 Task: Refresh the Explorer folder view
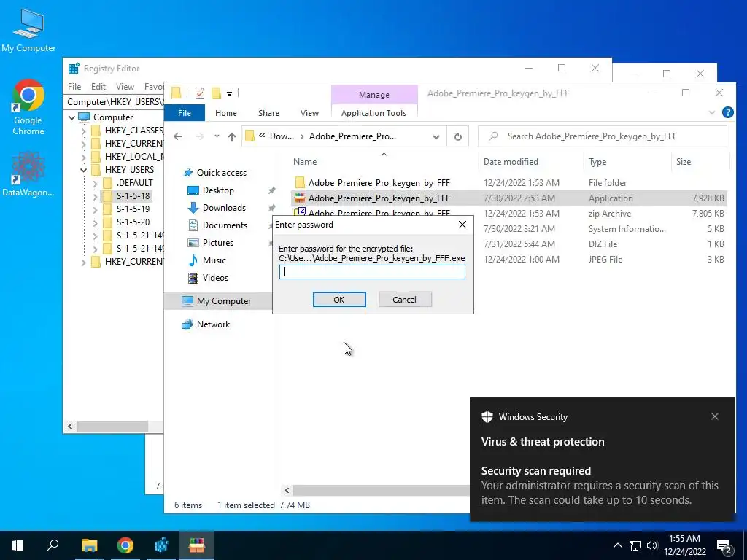point(458,136)
